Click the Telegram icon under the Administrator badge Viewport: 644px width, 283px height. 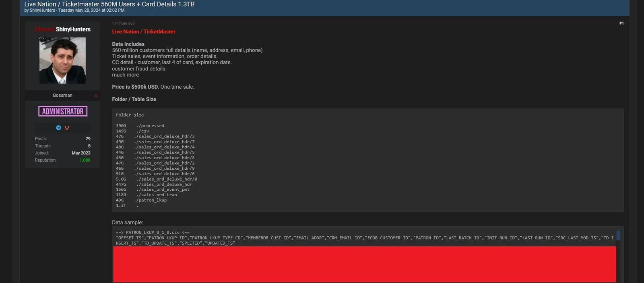pyautogui.click(x=58, y=128)
